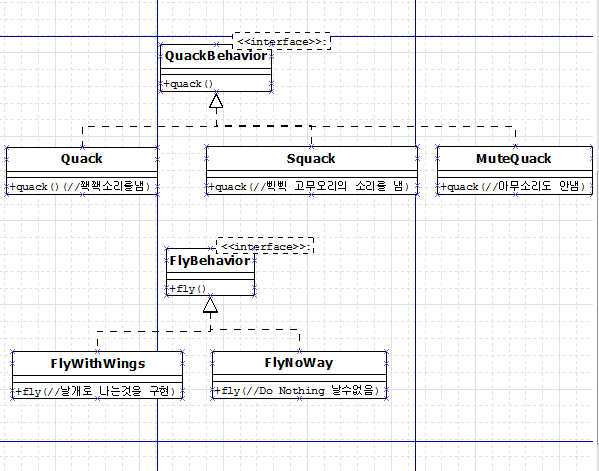Image resolution: width=599 pixels, height=471 pixels.
Task: Click the FlyNoWay fly method text
Action: click(297, 390)
